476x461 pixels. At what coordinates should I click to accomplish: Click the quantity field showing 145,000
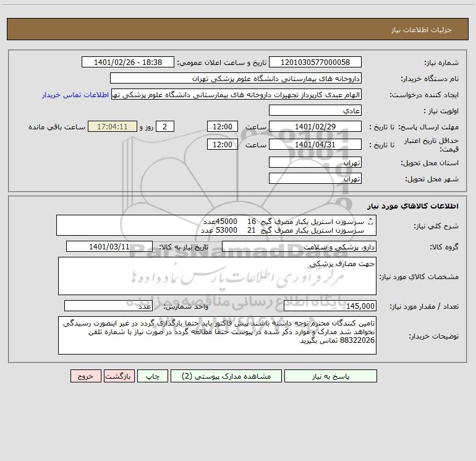click(x=330, y=306)
